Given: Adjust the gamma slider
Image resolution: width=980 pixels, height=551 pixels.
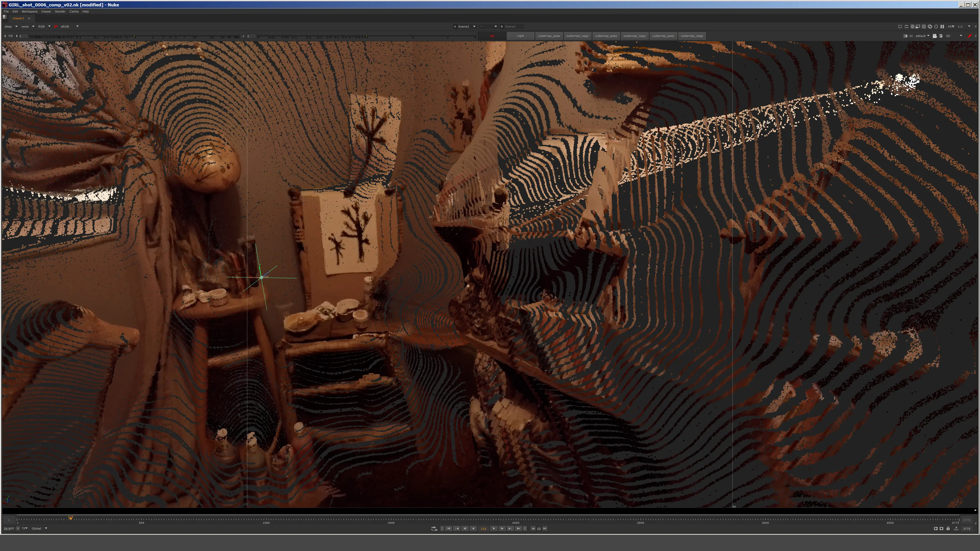Looking at the screenshot, I should 366,36.
